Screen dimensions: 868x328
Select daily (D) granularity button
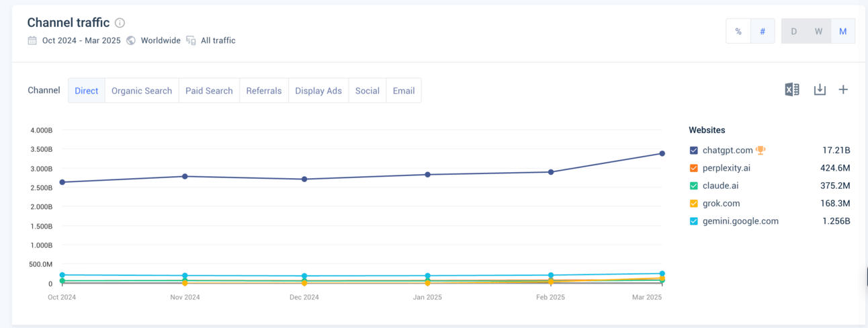click(794, 32)
